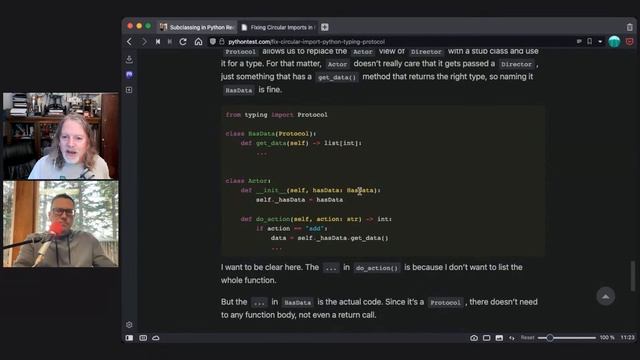The height and width of the screenshot is (360, 640).
Task: Toggle reader view in address bar
Action: pos(579,42)
